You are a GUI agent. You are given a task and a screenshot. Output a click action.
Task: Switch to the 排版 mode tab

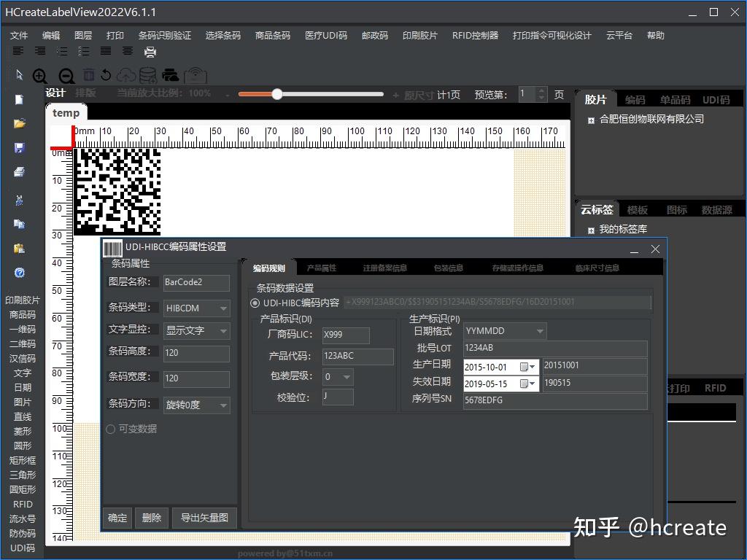(86, 93)
